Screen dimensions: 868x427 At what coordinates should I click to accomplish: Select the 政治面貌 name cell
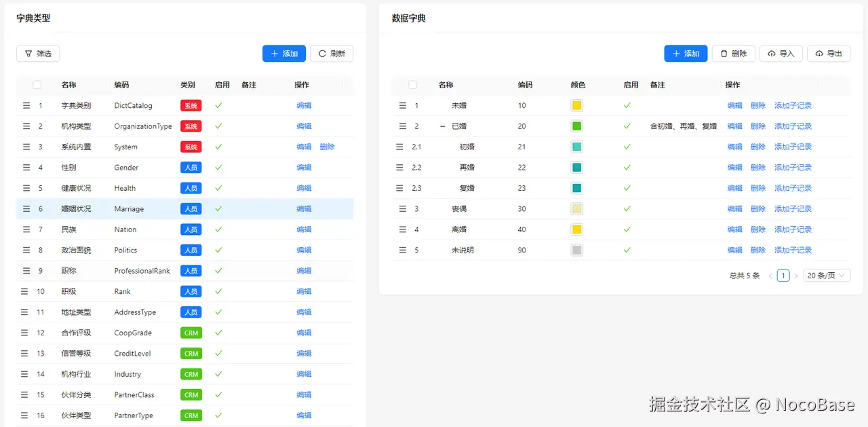pyautogui.click(x=76, y=250)
